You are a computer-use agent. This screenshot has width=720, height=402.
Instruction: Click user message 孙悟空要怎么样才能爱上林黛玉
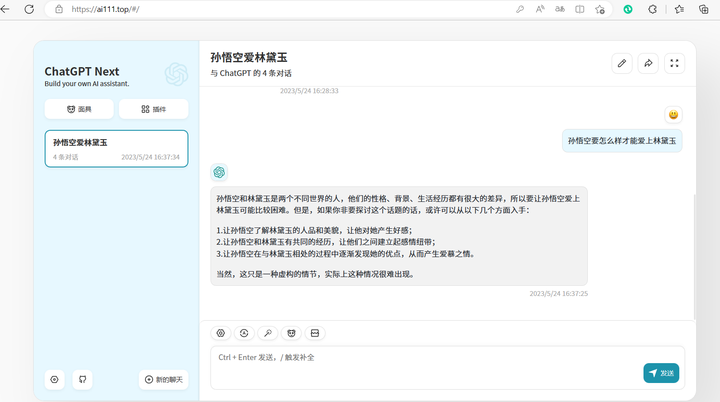tap(622, 141)
